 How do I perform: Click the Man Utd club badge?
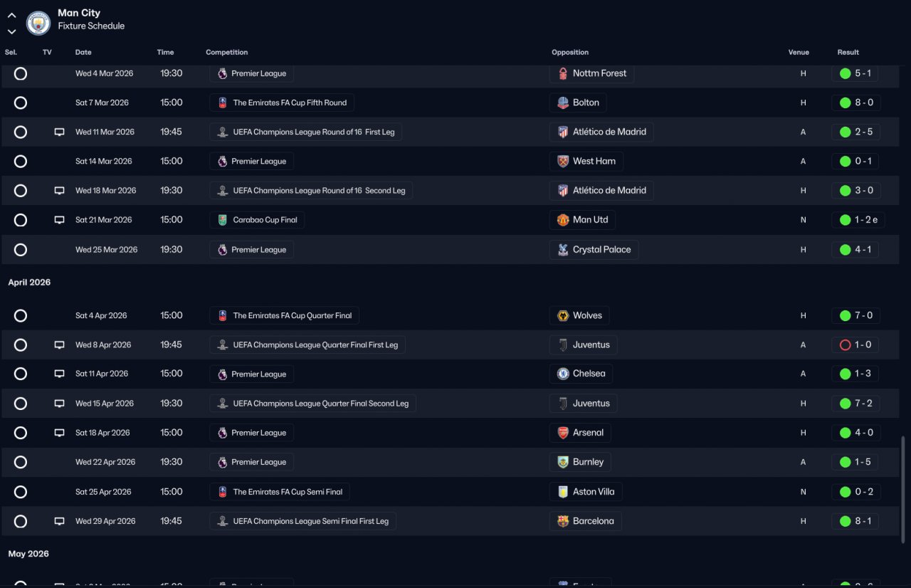click(x=563, y=220)
